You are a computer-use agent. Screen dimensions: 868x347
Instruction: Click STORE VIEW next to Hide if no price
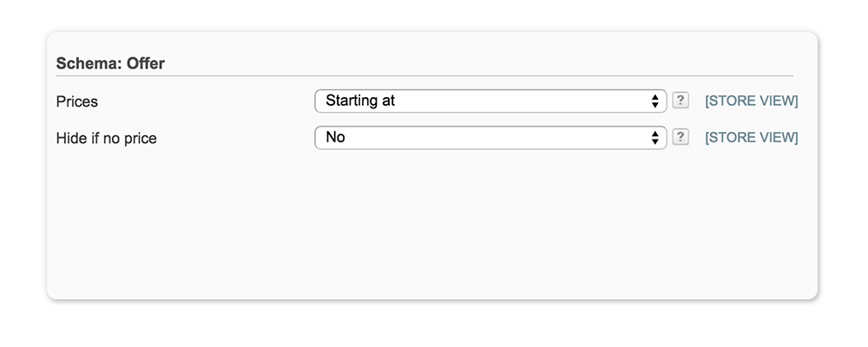751,137
